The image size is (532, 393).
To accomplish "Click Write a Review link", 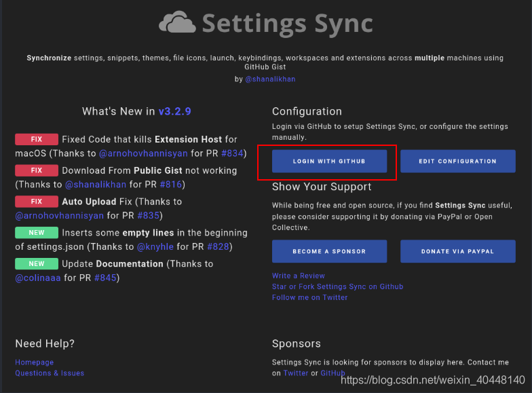I will pyautogui.click(x=299, y=276).
